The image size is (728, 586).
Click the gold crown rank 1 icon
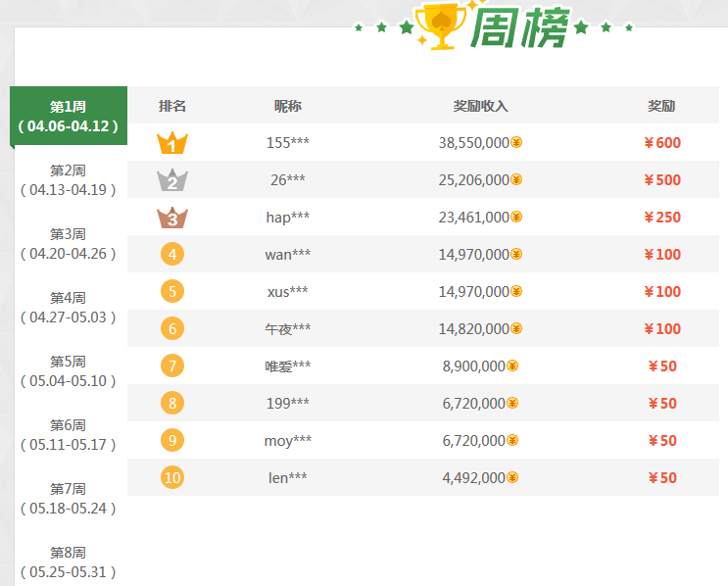172,142
